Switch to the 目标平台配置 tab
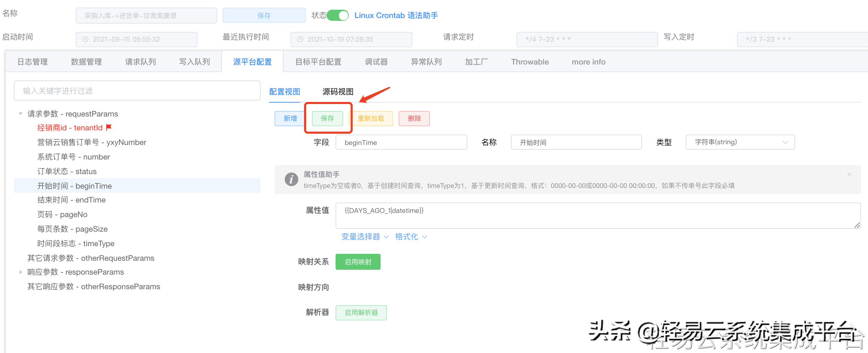Viewport: 868px width, 353px height. click(x=318, y=62)
